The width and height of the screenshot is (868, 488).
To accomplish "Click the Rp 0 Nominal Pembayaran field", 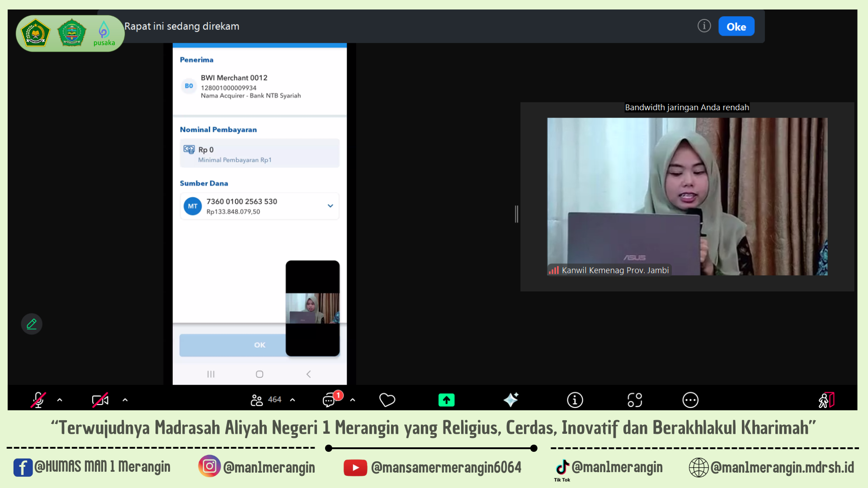I will (x=259, y=154).
